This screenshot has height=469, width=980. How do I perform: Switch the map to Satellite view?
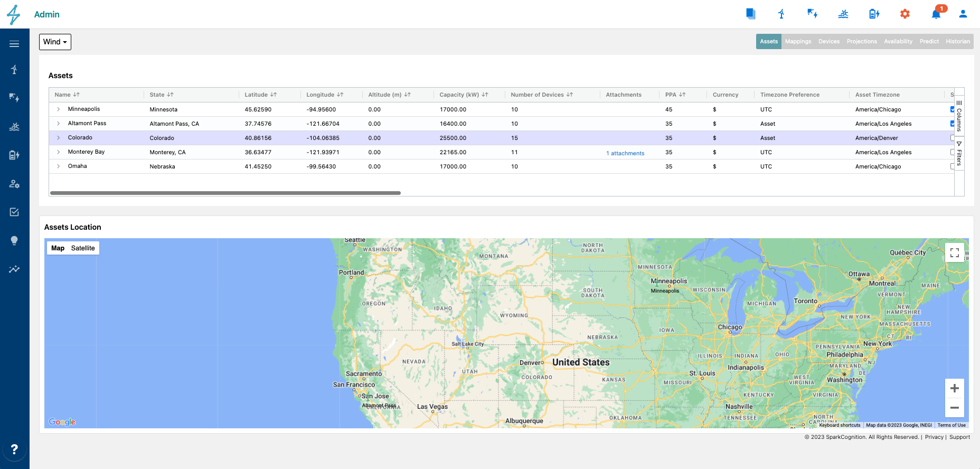coord(83,248)
